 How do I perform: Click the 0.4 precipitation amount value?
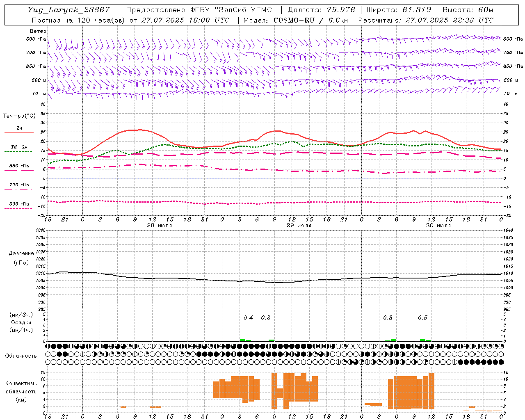[249, 317]
